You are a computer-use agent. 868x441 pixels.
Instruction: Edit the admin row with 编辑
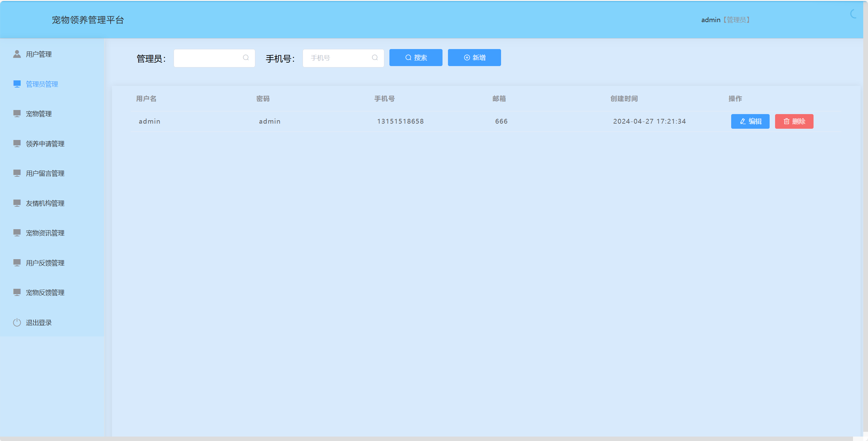click(750, 121)
